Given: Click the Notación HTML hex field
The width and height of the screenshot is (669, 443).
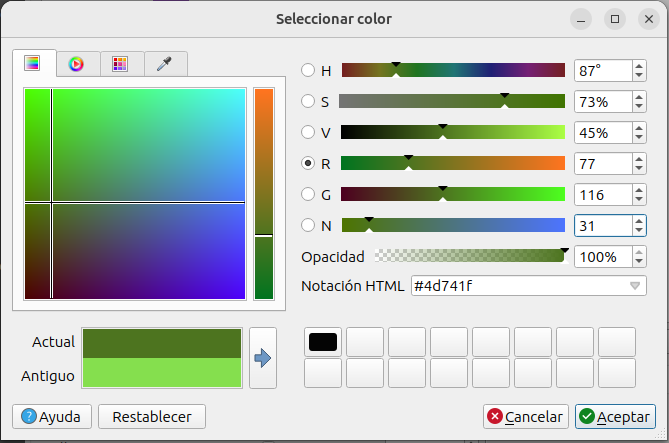Looking at the screenshot, I should [x=515, y=286].
